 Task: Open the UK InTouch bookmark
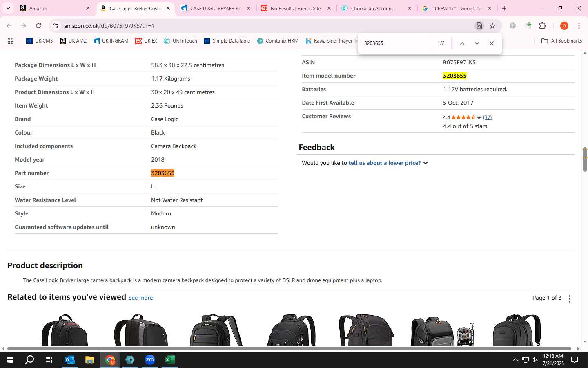(180, 41)
